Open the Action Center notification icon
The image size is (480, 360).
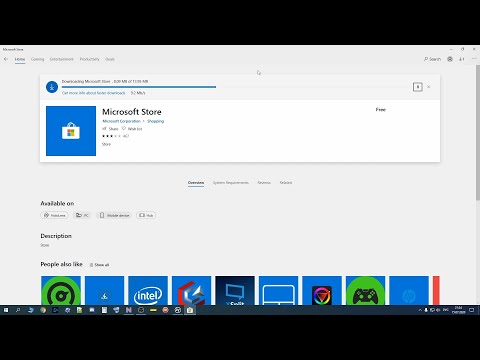(x=472, y=310)
